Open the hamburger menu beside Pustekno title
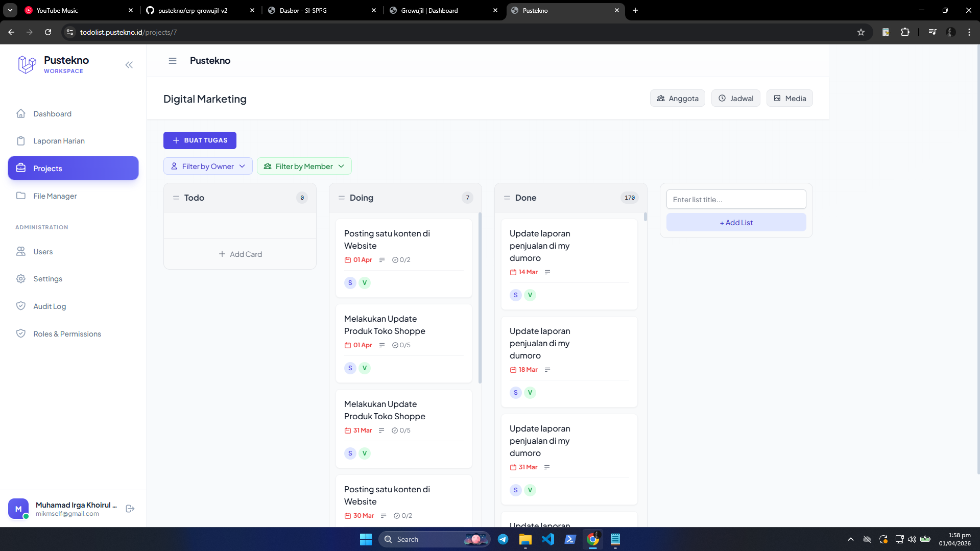Image resolution: width=980 pixels, height=551 pixels. click(x=173, y=61)
